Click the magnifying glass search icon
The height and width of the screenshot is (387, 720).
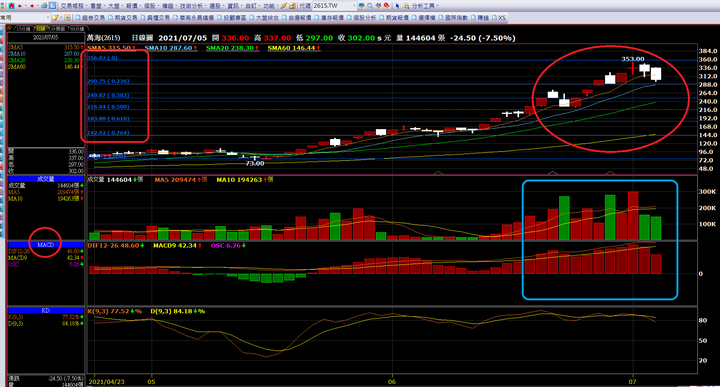click(370, 6)
